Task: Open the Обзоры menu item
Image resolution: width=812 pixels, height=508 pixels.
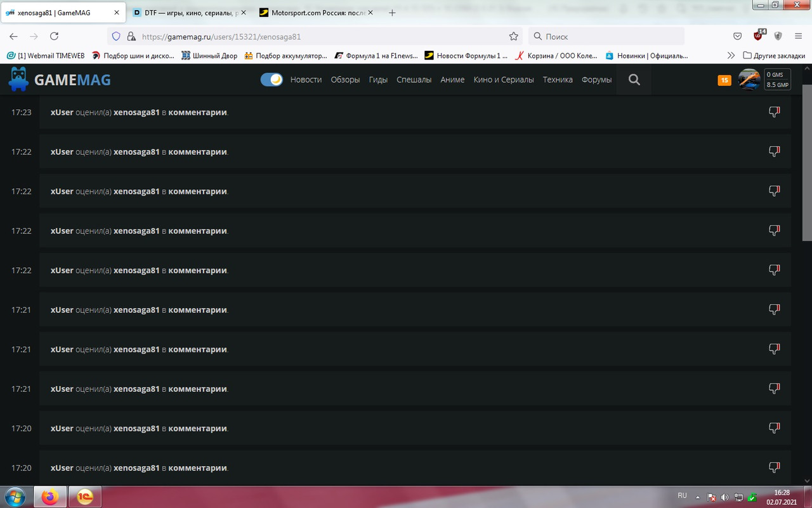Action: 345,79
